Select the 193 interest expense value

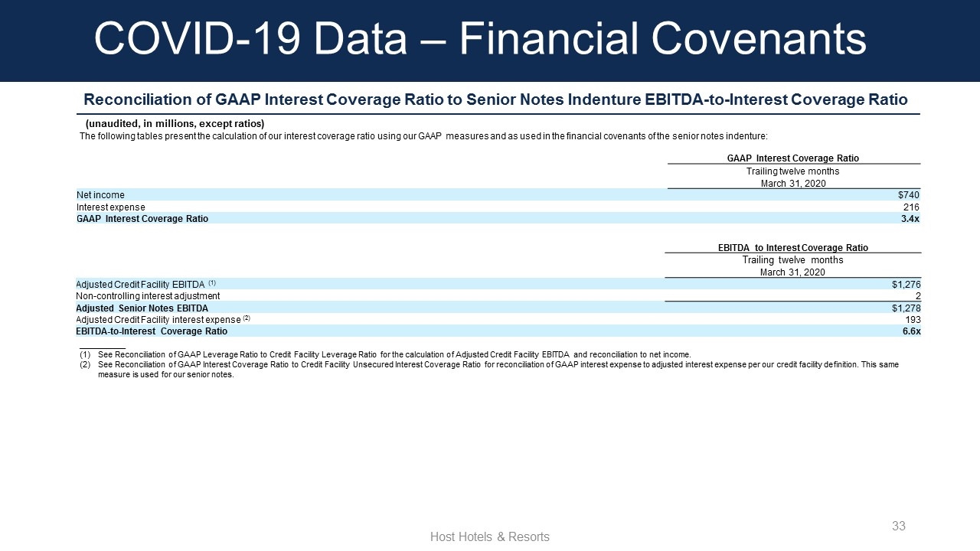click(913, 320)
